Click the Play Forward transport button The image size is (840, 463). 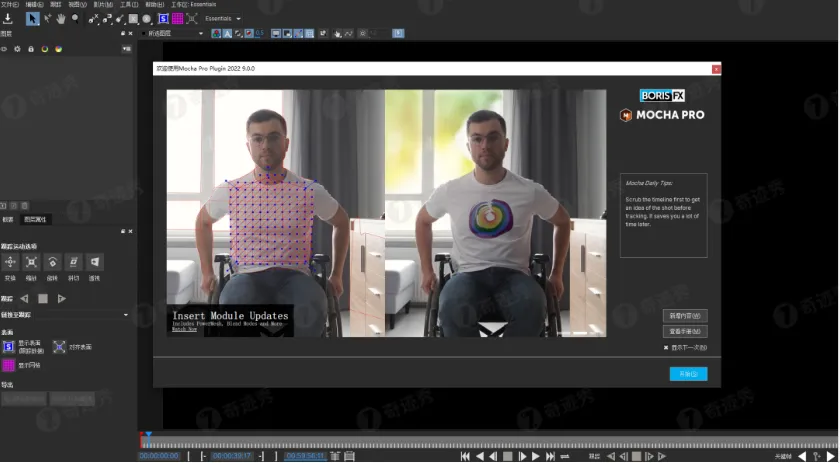pyautogui.click(x=536, y=456)
